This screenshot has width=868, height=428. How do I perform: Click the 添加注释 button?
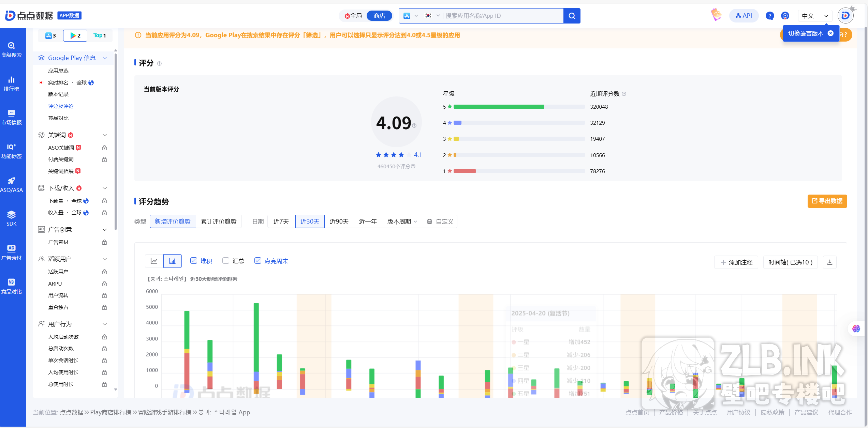tap(736, 262)
